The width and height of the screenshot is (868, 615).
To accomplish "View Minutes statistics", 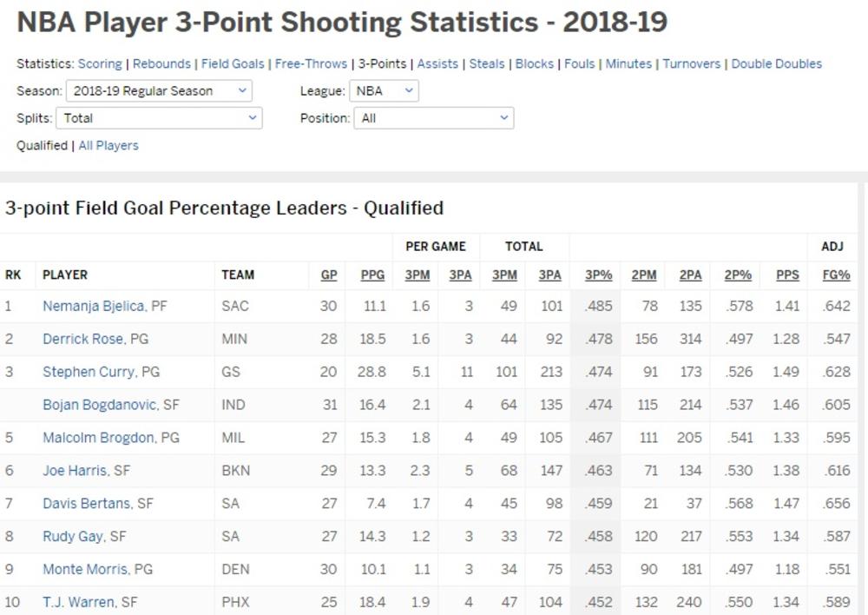I will point(628,63).
